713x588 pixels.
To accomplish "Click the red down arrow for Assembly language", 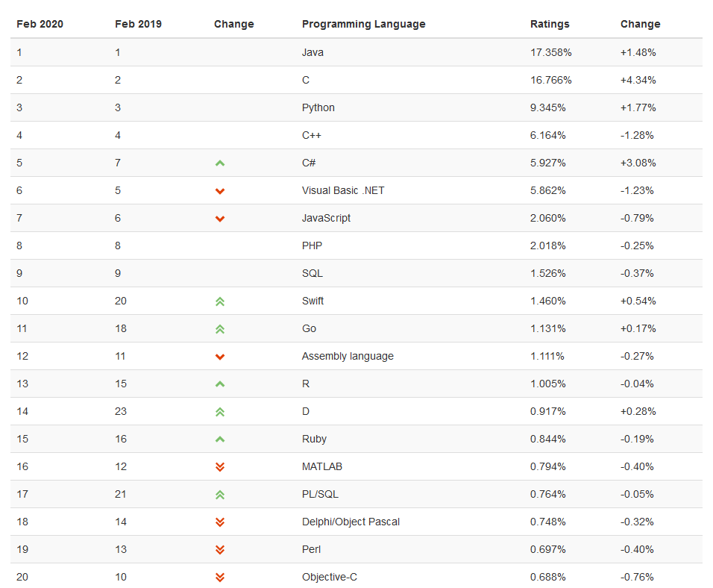I will coord(220,357).
